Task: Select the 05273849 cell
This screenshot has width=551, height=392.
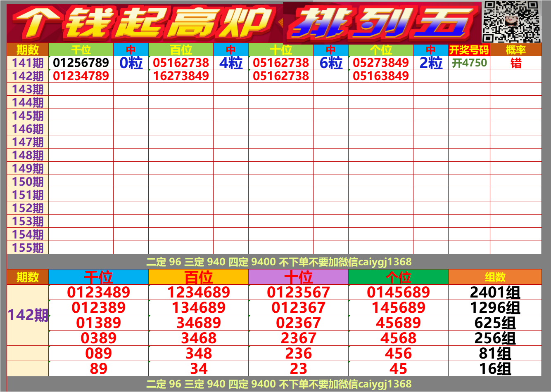Action: click(381, 63)
